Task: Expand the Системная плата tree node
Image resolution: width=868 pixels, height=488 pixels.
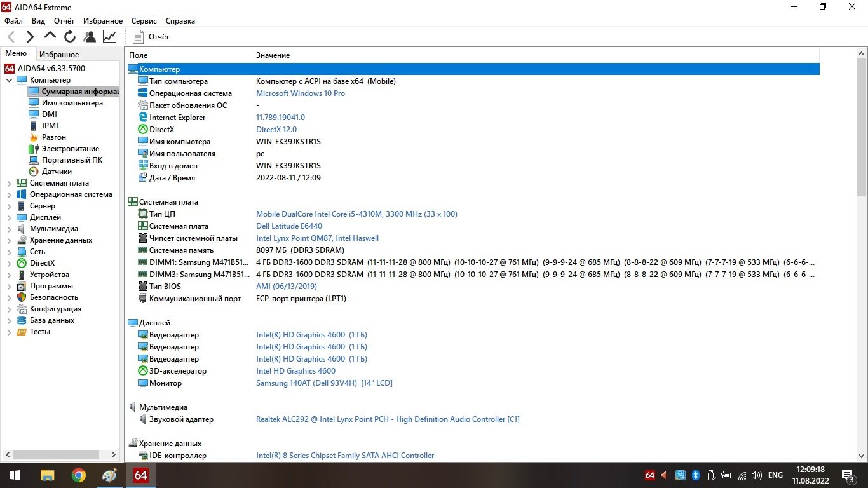Action: coord(9,183)
